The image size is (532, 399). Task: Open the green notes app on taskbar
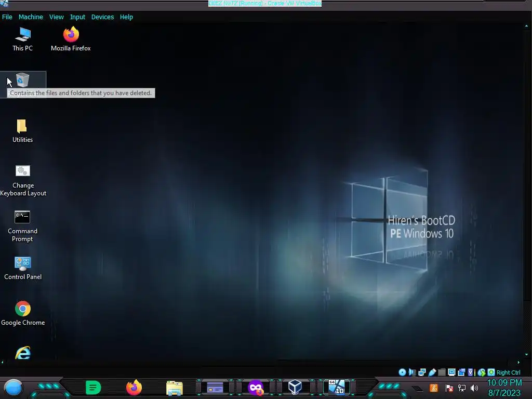point(93,388)
